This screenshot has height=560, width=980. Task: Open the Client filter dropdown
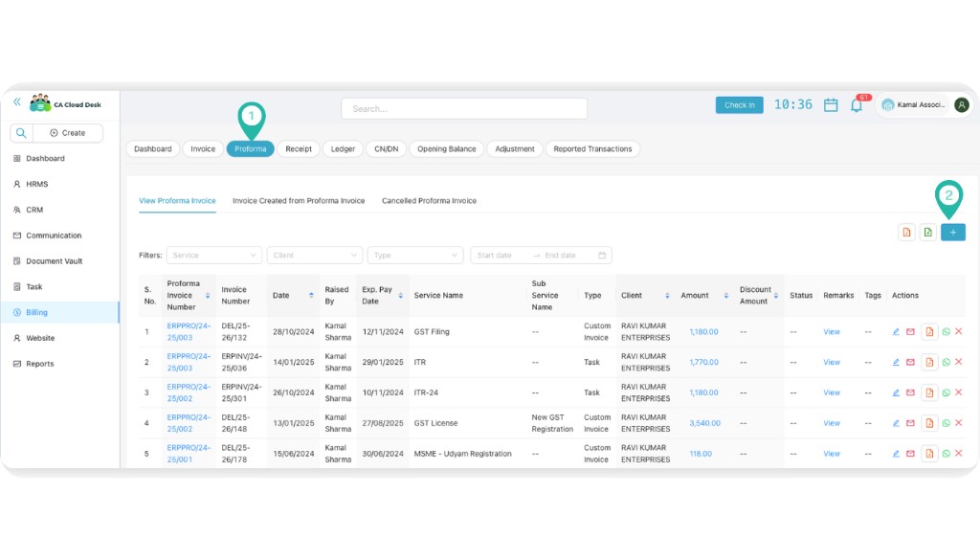tap(313, 255)
